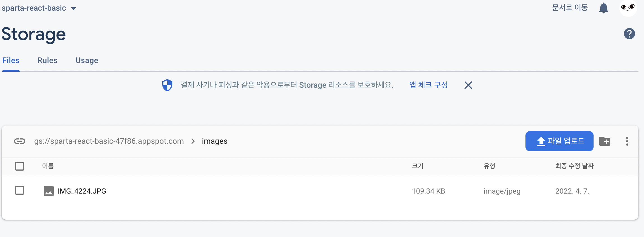Create a new folder with folder-plus icon

605,141
